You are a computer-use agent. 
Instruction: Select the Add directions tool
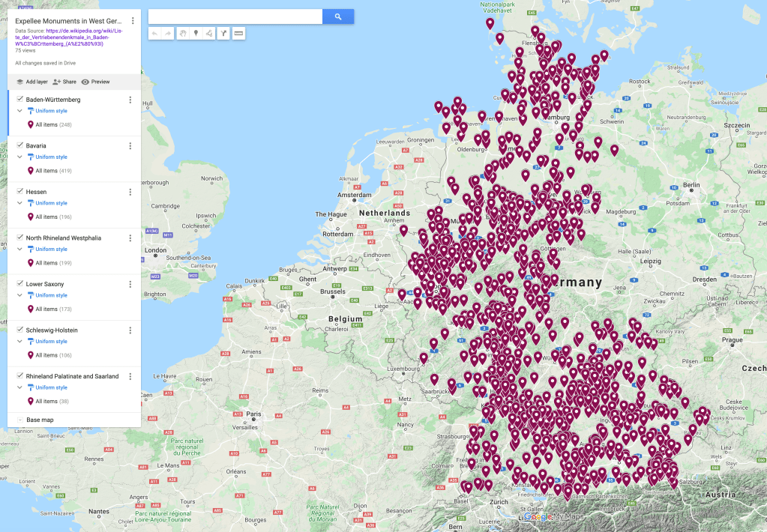point(223,33)
